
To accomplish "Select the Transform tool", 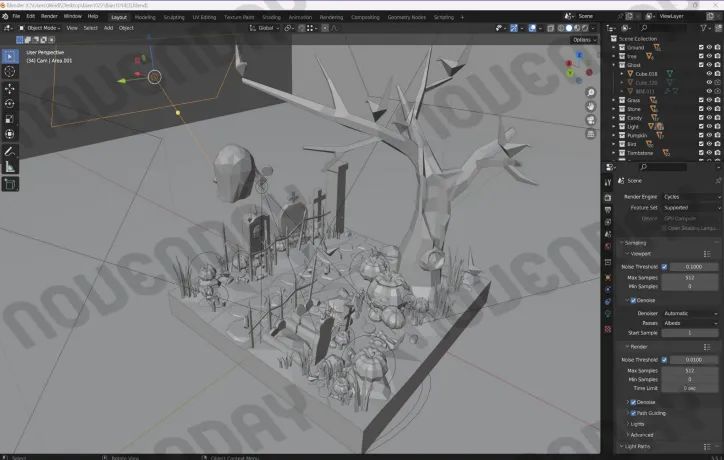I will 10,134.
